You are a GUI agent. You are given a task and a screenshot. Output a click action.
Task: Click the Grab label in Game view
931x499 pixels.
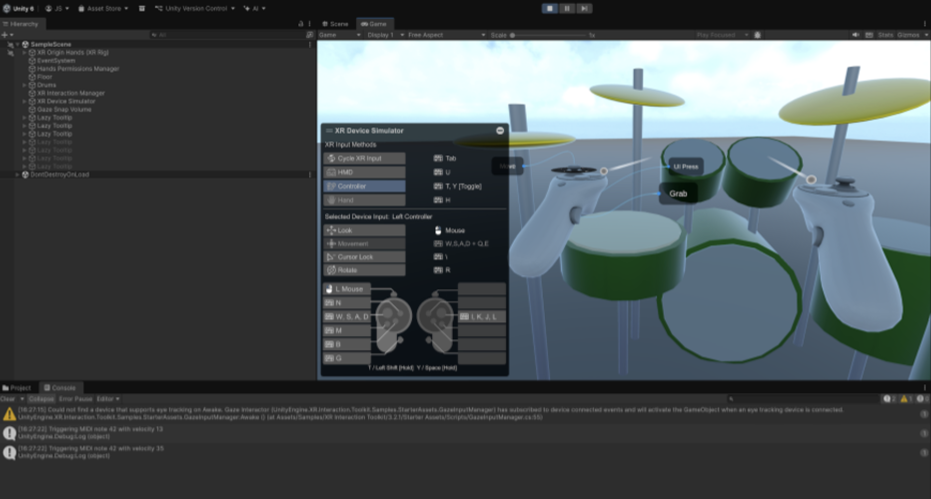678,194
